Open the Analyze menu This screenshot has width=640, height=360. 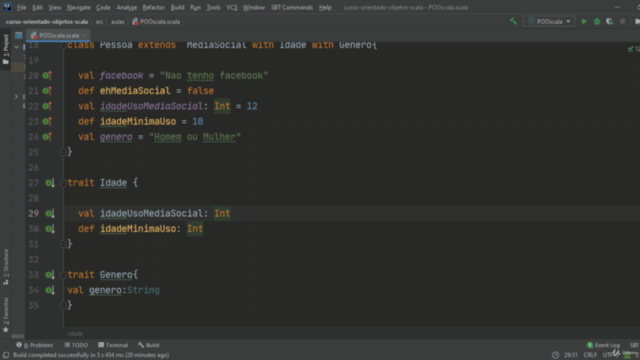(127, 7)
